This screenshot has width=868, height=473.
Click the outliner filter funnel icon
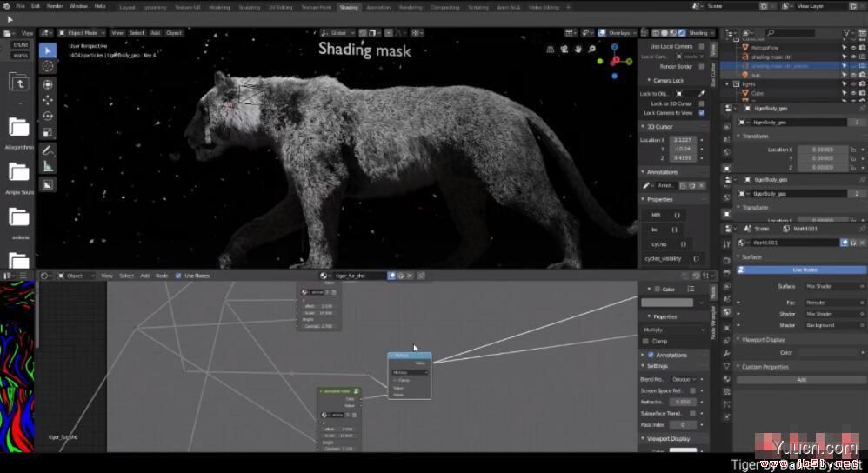pyautogui.click(x=846, y=33)
